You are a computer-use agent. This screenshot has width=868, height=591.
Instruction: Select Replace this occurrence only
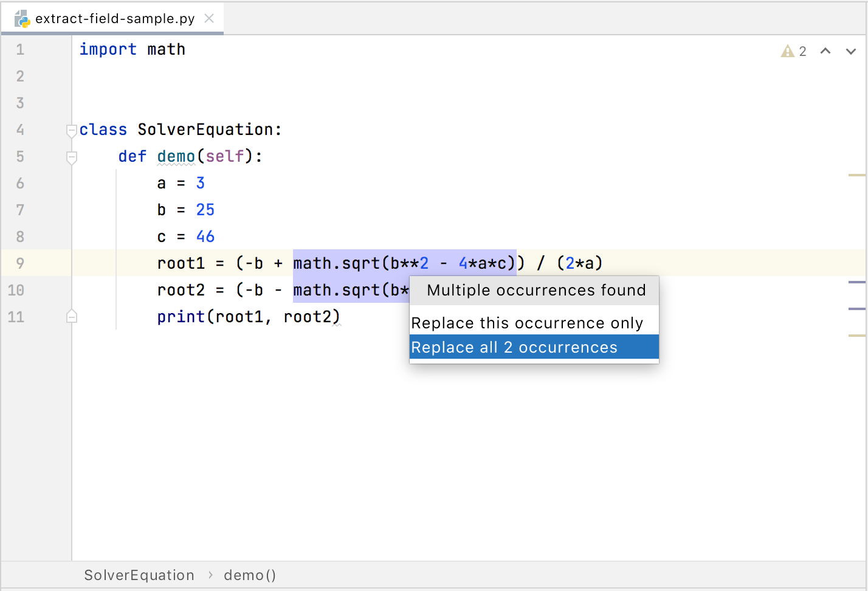(x=526, y=323)
